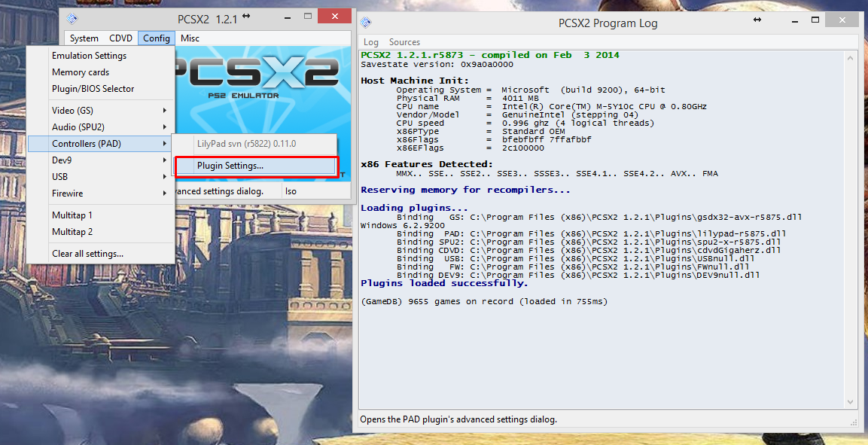The width and height of the screenshot is (868, 445).
Task: Click the 'Windows 6.2.9200' log line
Action: coord(404,226)
